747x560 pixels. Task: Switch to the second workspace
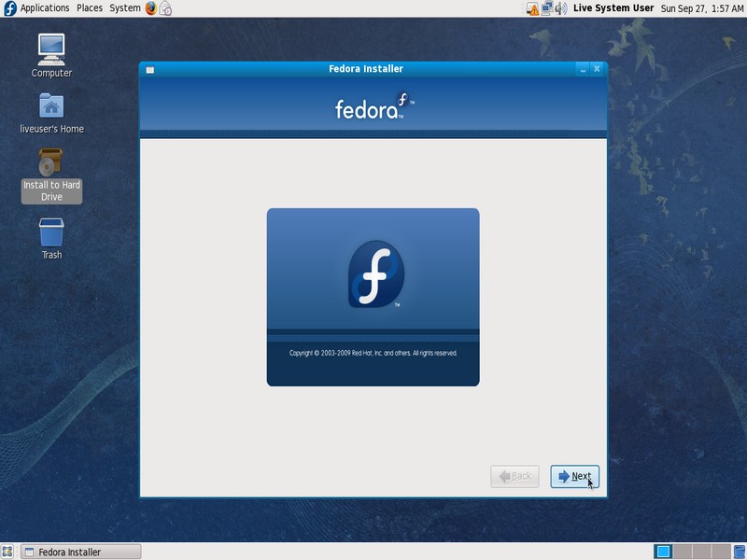coord(683,552)
